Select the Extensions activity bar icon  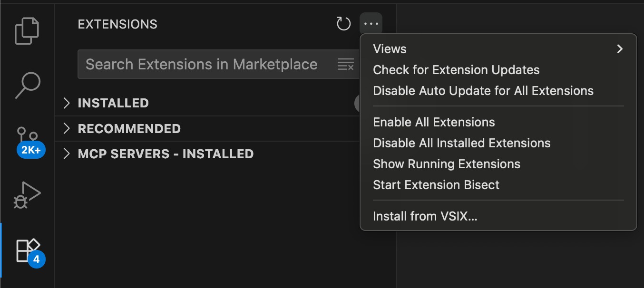(x=28, y=250)
